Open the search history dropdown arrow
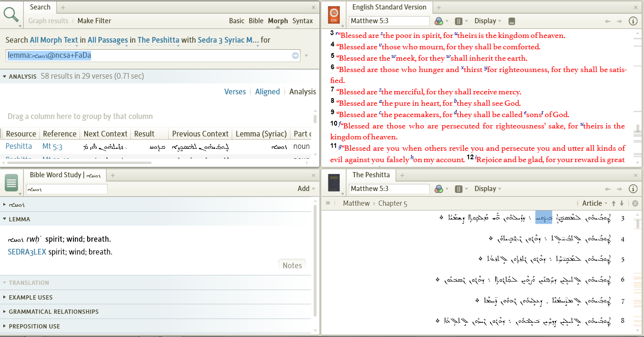The width and height of the screenshot is (644, 337). (x=306, y=55)
